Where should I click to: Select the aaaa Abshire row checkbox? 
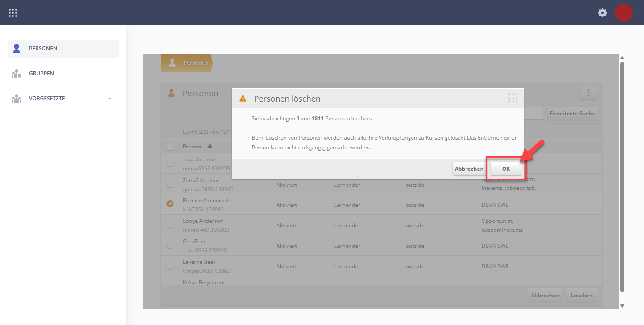(x=170, y=164)
